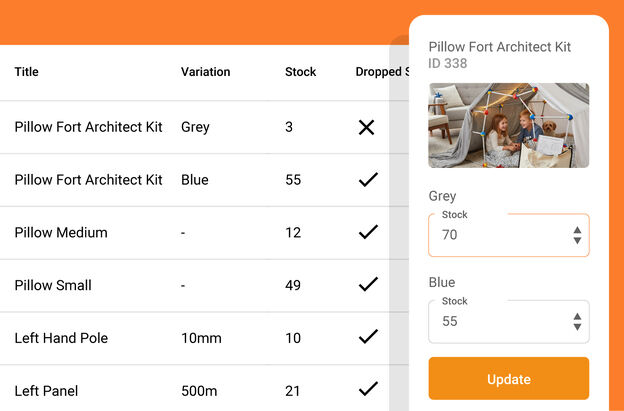Open the Pillow Fort product photo
Screen dimensions: 624x411
508,125
